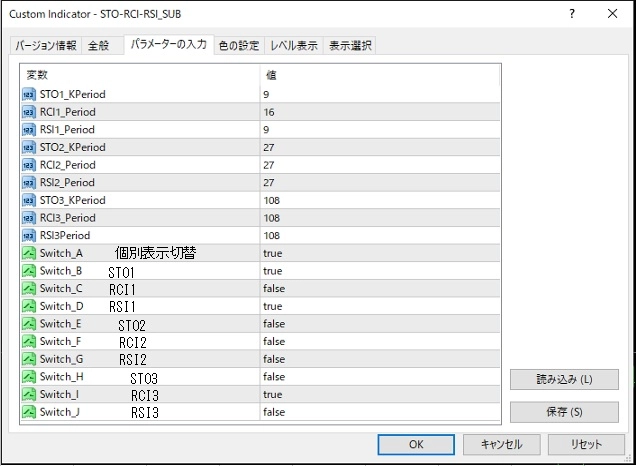
Task: Select the Switch_J variable name
Action: click(60, 412)
